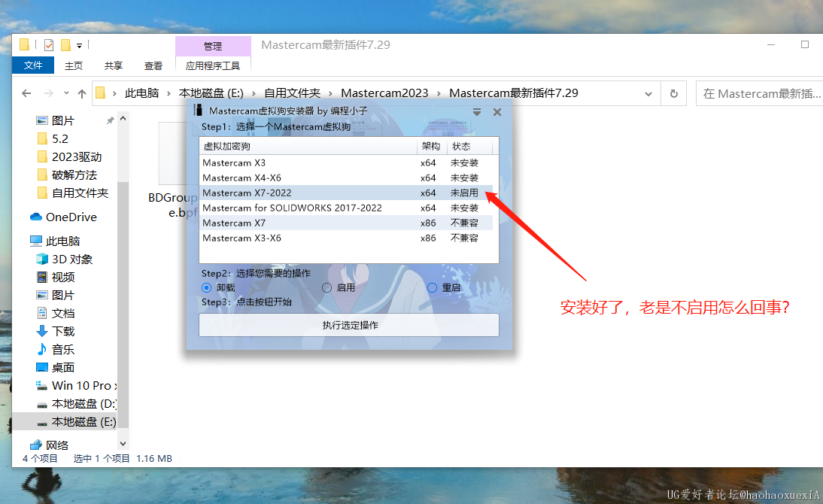Screen dimensions: 823x504
Task: Select Mastercam X4-X6 row
Action: (346, 178)
